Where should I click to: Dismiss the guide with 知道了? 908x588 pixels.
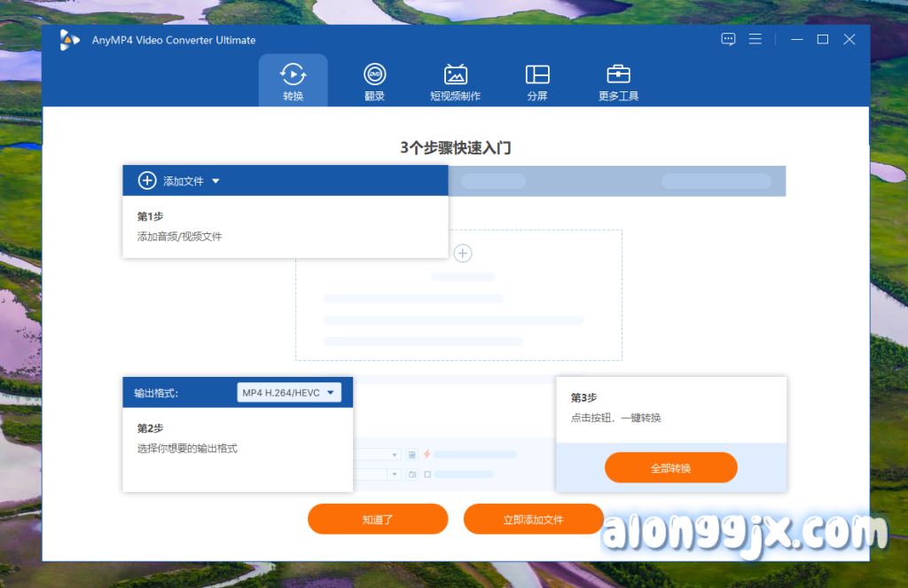point(378,519)
